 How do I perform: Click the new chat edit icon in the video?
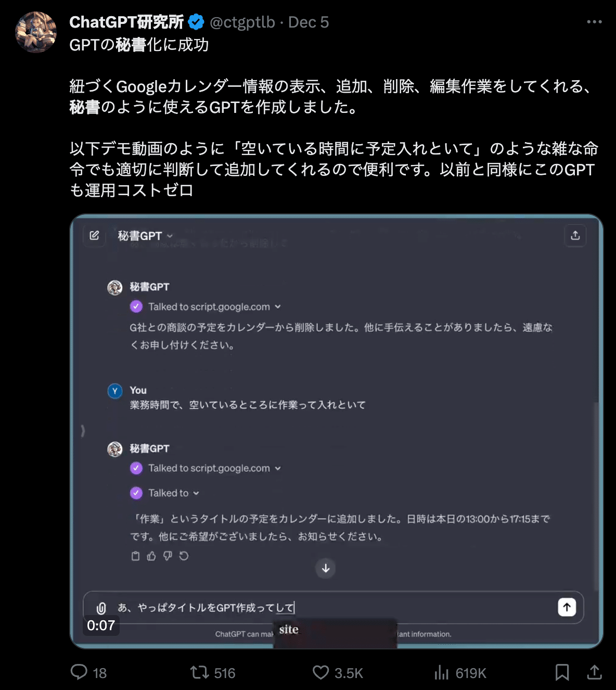(x=94, y=236)
